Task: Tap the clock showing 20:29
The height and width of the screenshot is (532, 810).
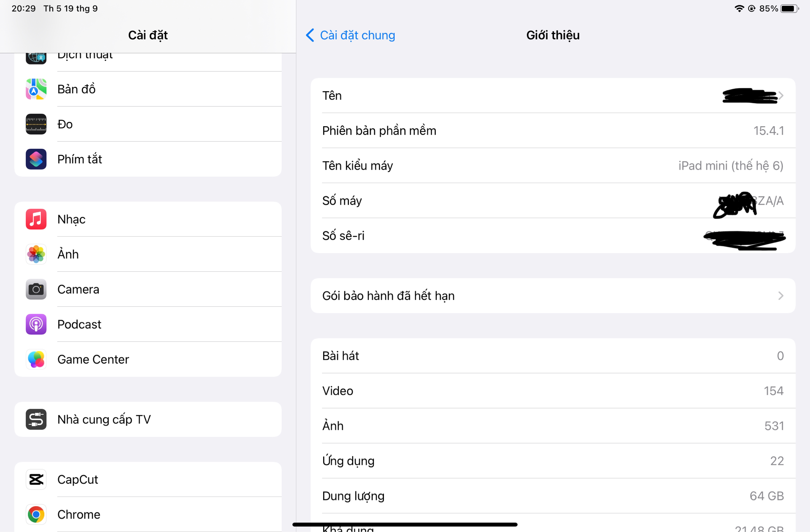Action: 24,8
